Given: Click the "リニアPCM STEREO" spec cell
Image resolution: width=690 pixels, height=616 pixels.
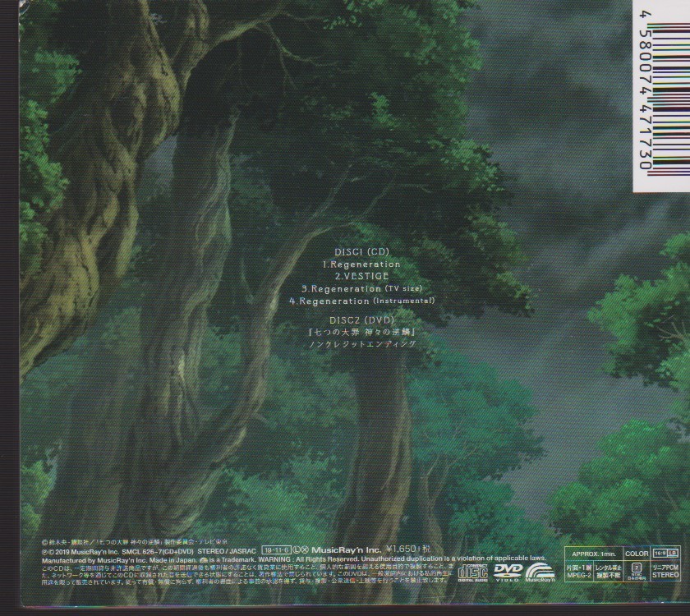Looking at the screenshot, I should pos(666,571).
